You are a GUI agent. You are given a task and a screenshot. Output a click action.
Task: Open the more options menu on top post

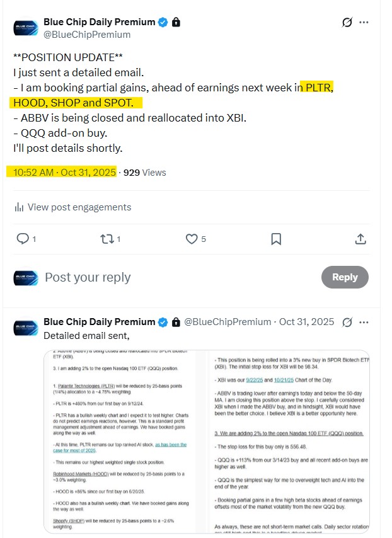[364, 22]
